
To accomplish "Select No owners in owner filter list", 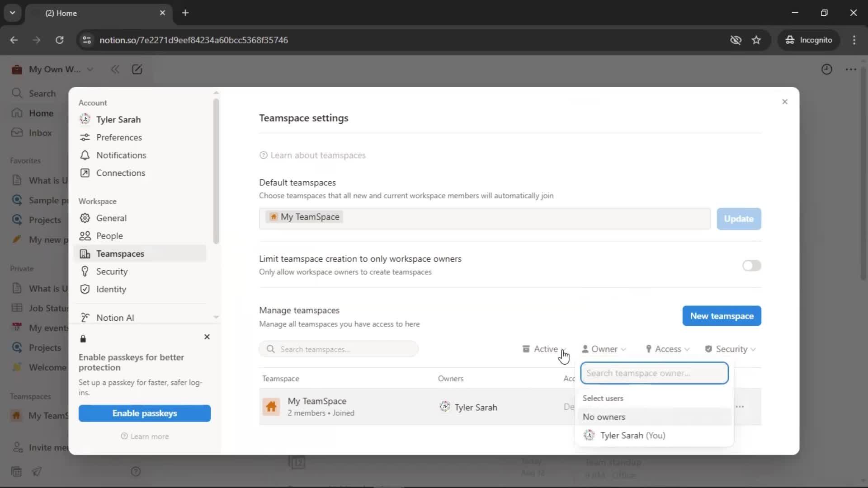I will click(x=654, y=417).
